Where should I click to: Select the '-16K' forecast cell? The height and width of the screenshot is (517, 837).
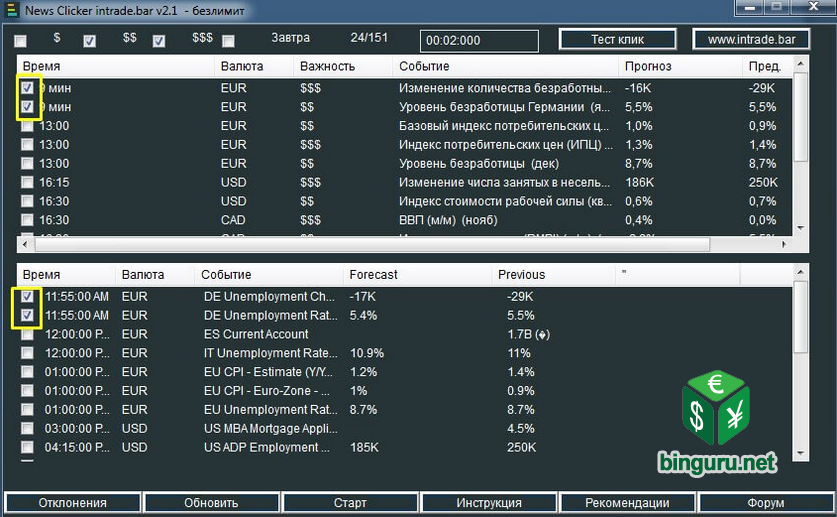pyautogui.click(x=638, y=88)
